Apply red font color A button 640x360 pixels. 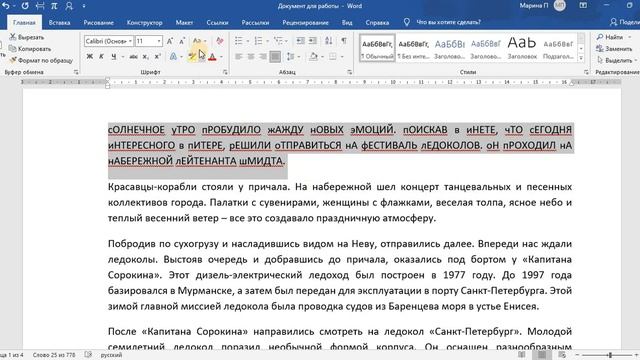pyautogui.click(x=212, y=57)
